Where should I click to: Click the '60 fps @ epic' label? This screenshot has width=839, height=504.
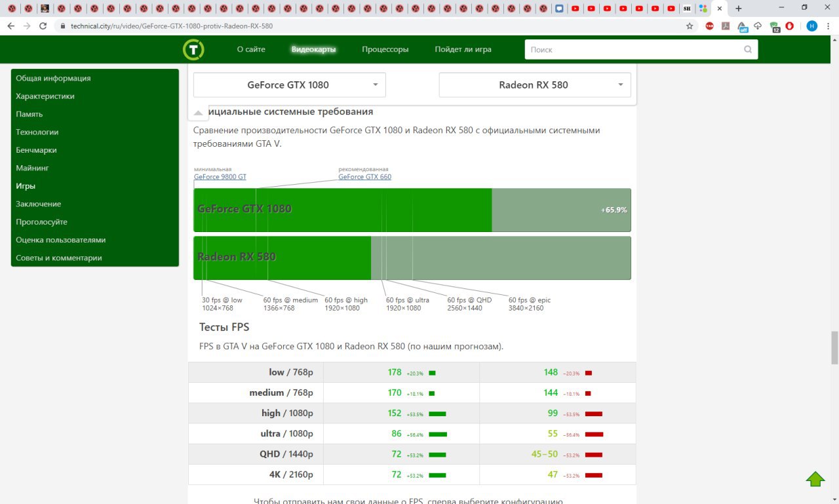pos(530,300)
